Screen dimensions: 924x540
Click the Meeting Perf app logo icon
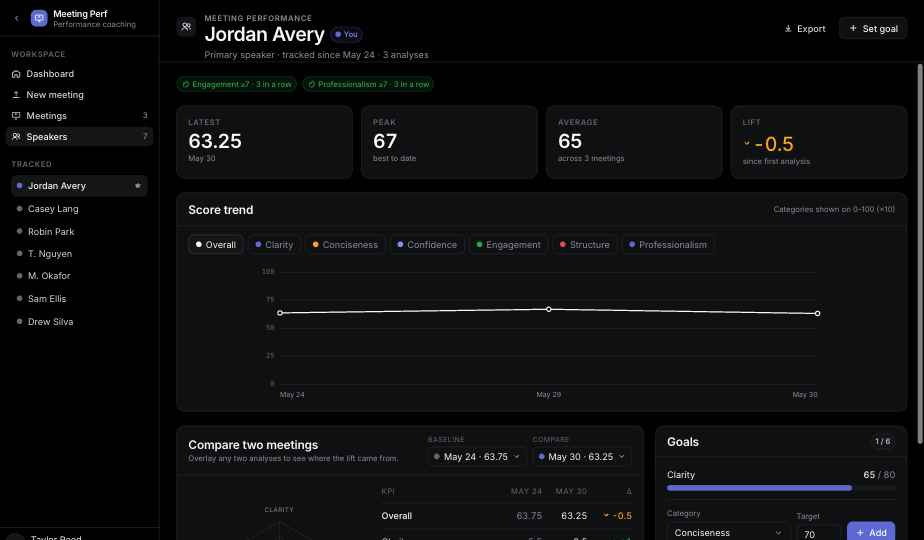pos(39,18)
